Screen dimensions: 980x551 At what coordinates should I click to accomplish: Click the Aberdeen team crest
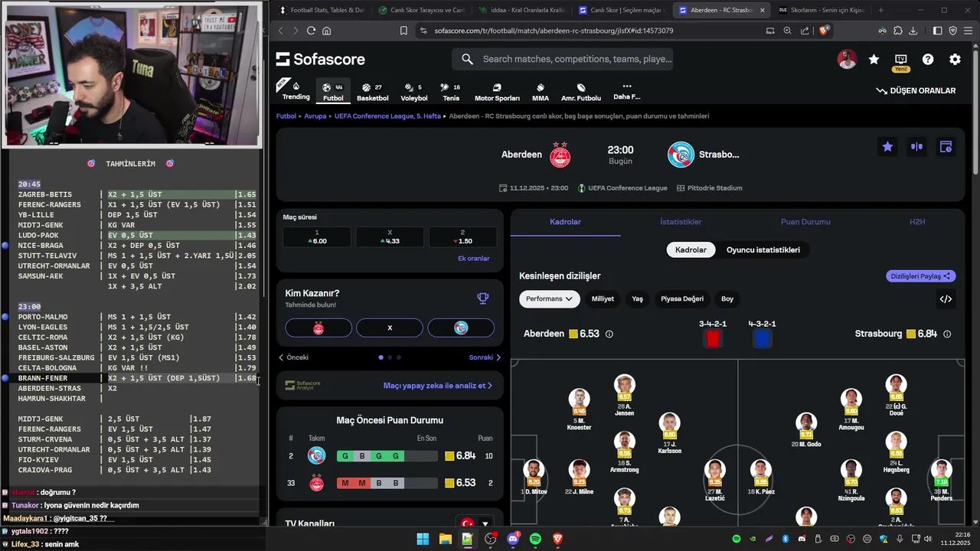click(x=560, y=155)
